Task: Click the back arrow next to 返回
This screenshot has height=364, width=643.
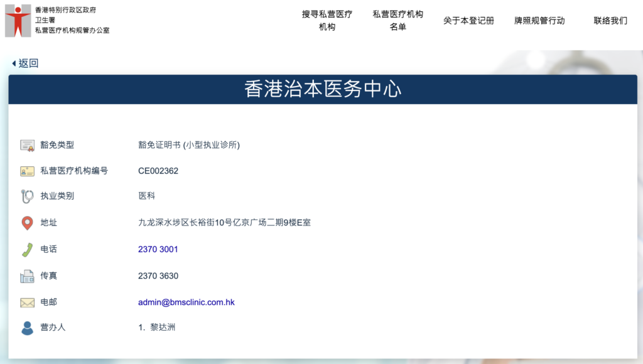Action: pos(14,63)
